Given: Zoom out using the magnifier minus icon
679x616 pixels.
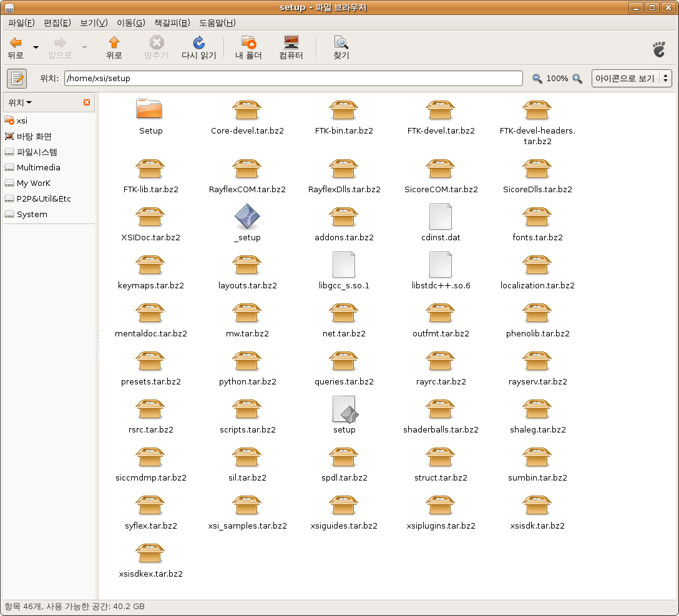Looking at the screenshot, I should pyautogui.click(x=537, y=79).
